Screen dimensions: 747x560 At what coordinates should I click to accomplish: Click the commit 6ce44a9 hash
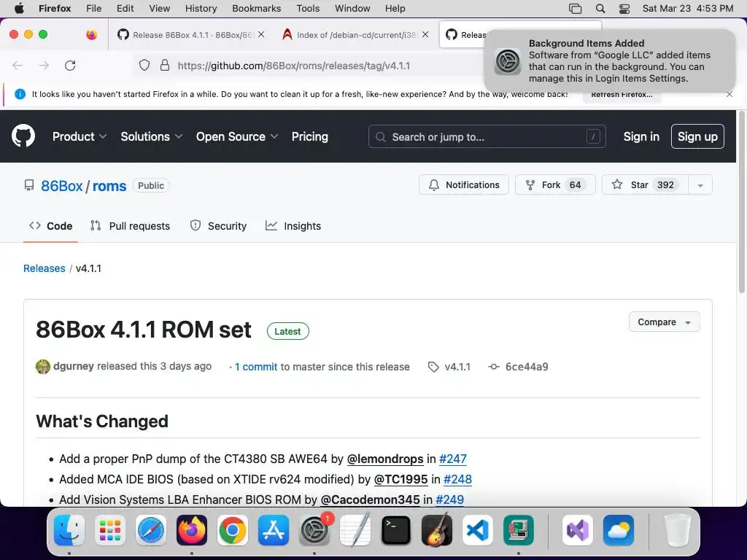(527, 367)
